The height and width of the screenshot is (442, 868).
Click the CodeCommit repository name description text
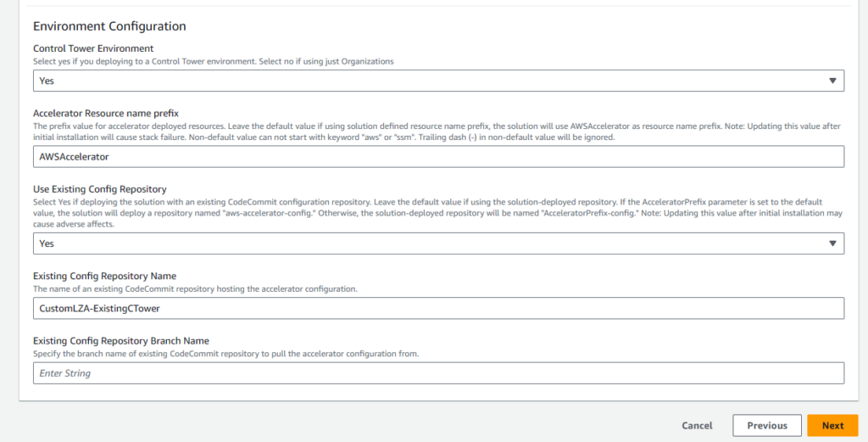[x=195, y=289]
